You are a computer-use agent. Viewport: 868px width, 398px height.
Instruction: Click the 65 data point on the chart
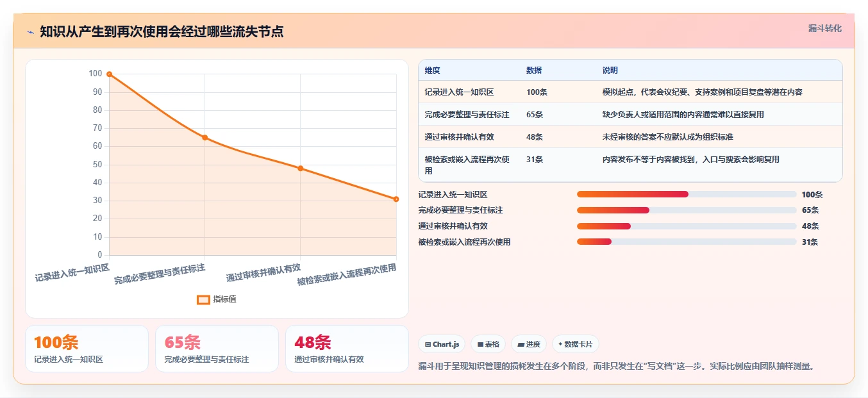pos(204,138)
